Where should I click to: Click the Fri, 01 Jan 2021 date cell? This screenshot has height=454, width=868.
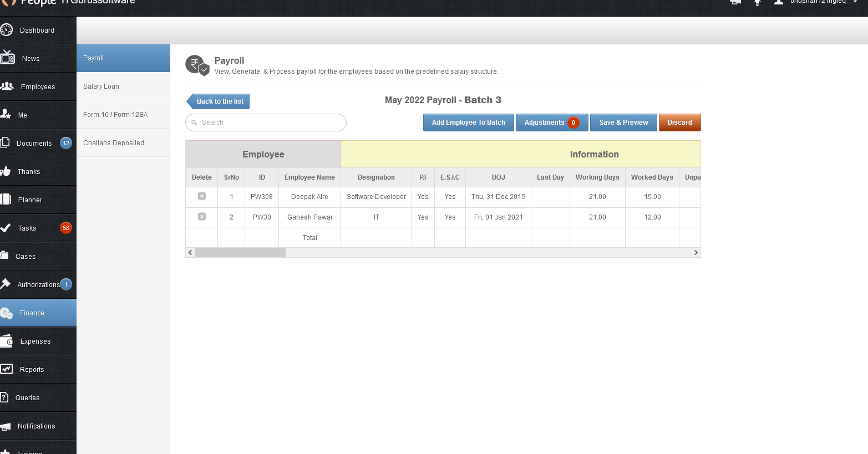(499, 217)
